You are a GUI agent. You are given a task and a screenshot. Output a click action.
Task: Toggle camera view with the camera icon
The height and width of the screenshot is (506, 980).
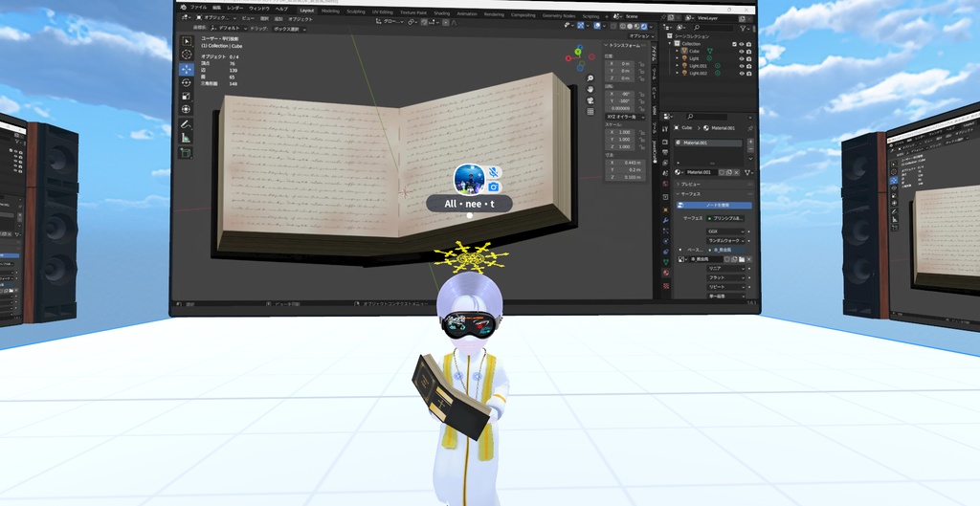pyautogui.click(x=590, y=99)
